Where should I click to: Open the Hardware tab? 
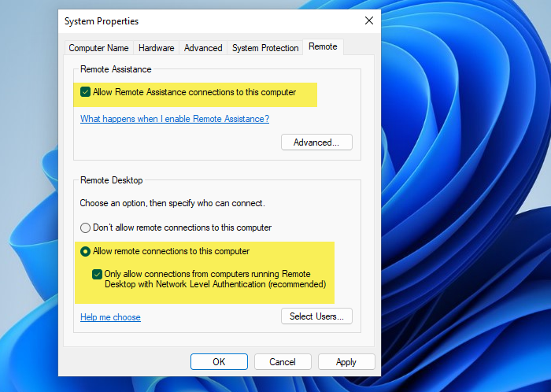(x=155, y=48)
